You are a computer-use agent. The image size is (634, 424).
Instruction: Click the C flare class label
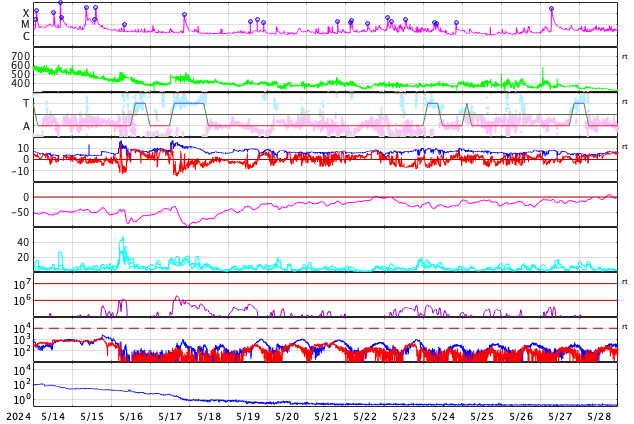pos(26,36)
